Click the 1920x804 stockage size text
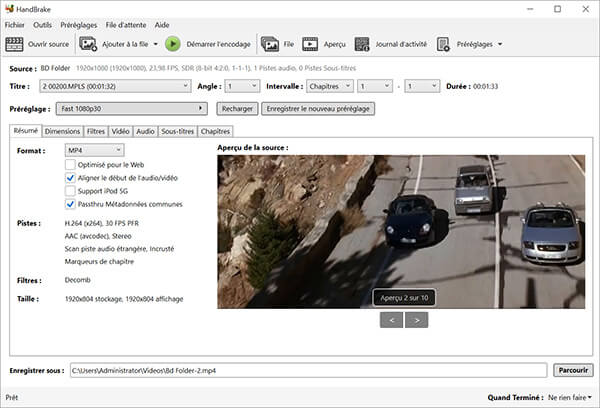 (x=124, y=299)
